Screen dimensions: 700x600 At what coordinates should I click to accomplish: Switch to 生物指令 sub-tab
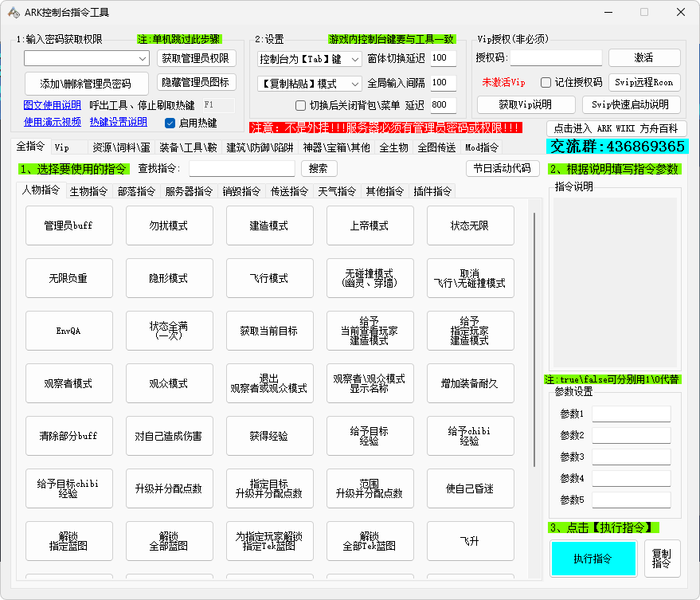point(88,191)
